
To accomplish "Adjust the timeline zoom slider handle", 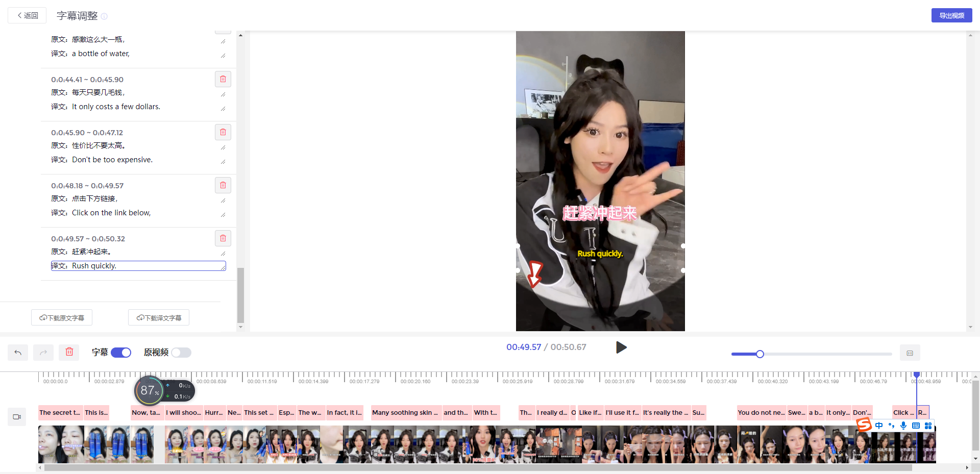I will 760,354.
